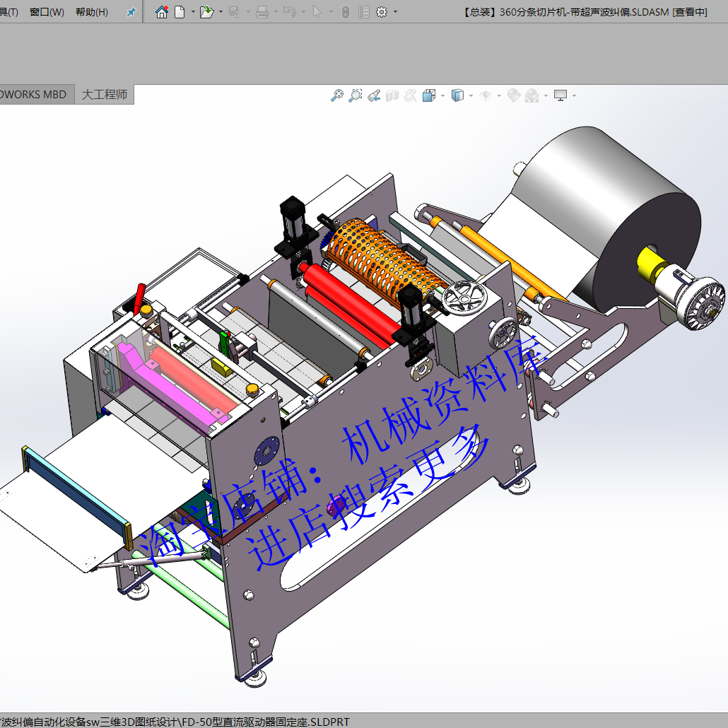Expand the Display Style dropdown arrow

pyautogui.click(x=471, y=95)
